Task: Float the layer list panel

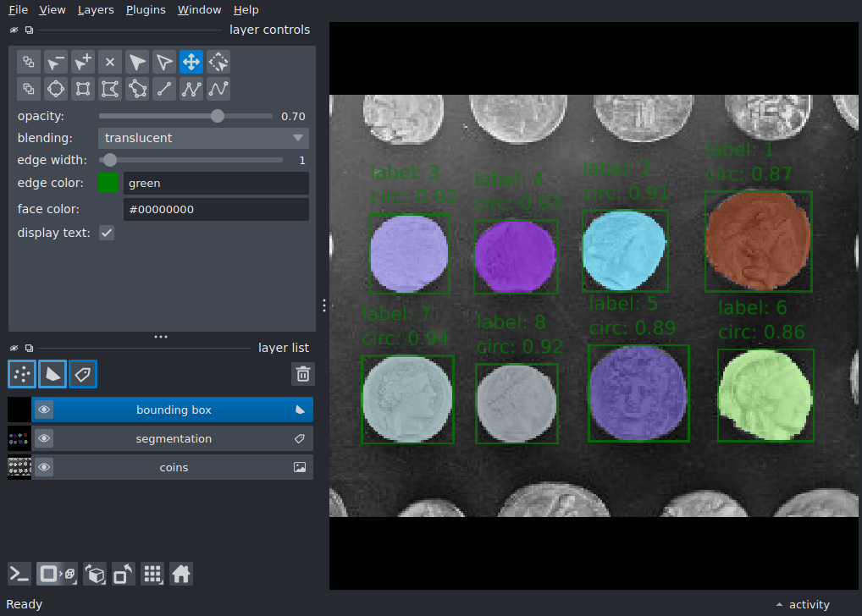Action: 29,348
